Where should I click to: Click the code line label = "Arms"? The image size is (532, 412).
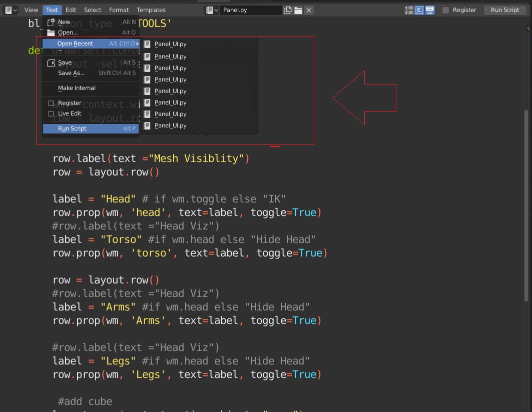(x=181, y=307)
